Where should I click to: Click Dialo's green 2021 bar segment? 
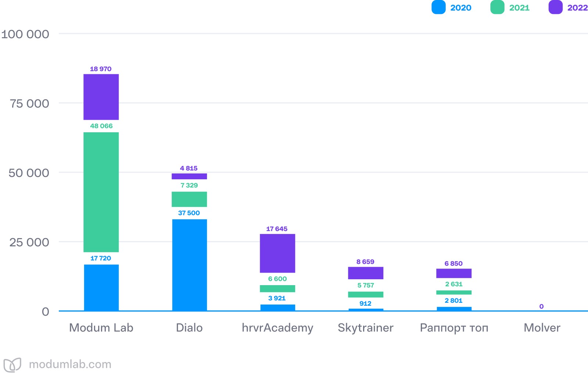coord(189,199)
